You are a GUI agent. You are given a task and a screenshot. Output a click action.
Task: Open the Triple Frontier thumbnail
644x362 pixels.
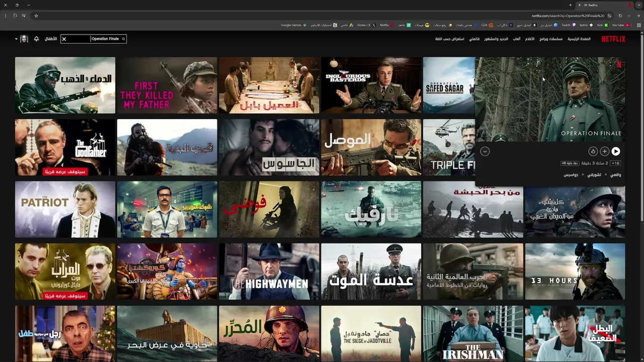click(449, 147)
